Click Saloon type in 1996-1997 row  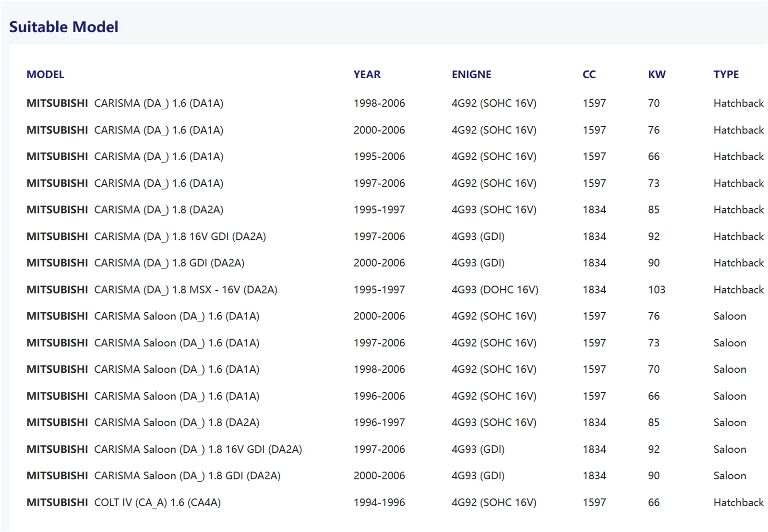coord(730,423)
